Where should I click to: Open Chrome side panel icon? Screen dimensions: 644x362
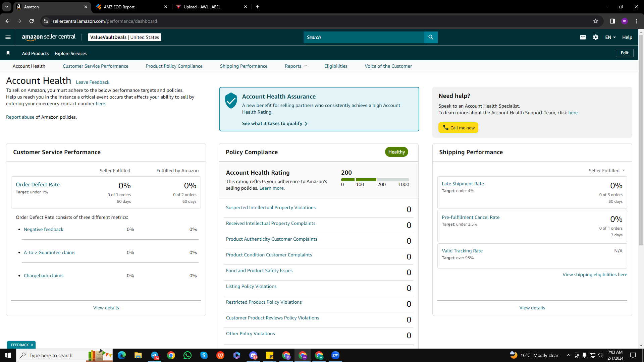pos(612,21)
